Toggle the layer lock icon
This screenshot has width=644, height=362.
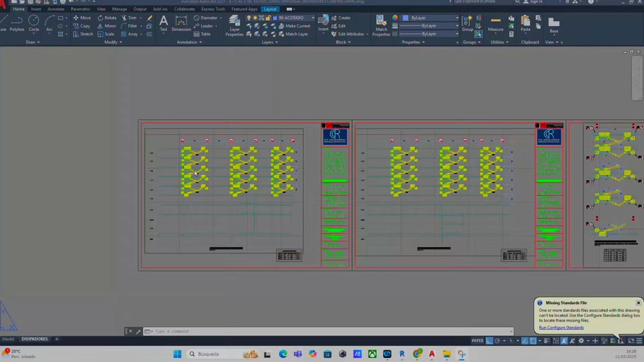(268, 18)
